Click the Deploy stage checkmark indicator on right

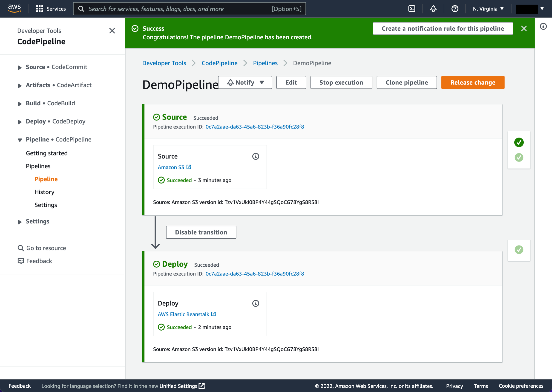coord(519,250)
